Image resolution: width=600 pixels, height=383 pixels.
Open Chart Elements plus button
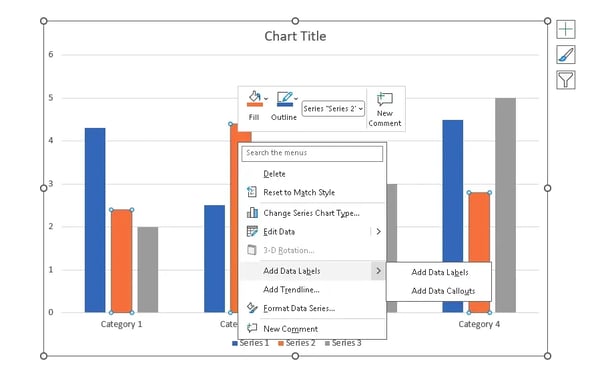click(x=566, y=29)
